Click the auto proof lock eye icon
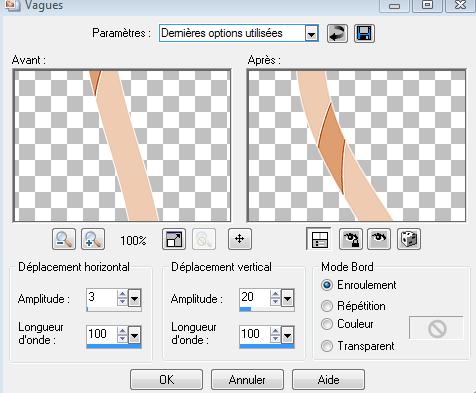 [x=351, y=239]
